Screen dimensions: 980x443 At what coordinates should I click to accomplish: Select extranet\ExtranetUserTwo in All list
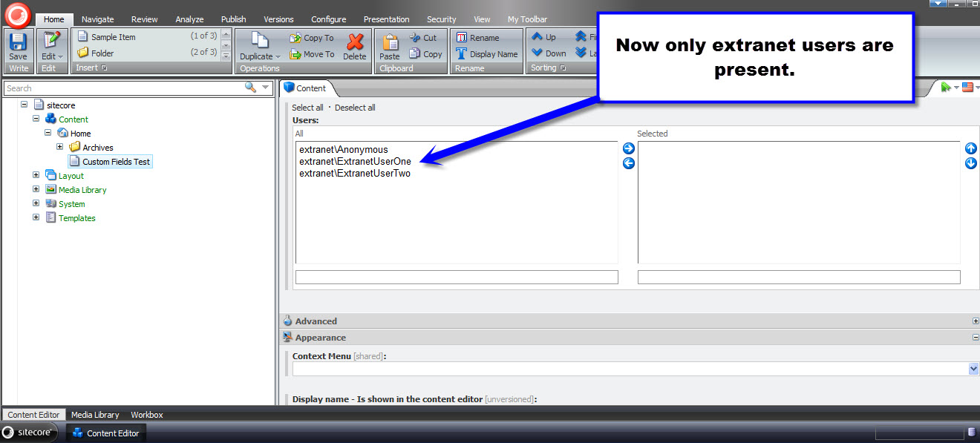tap(355, 174)
